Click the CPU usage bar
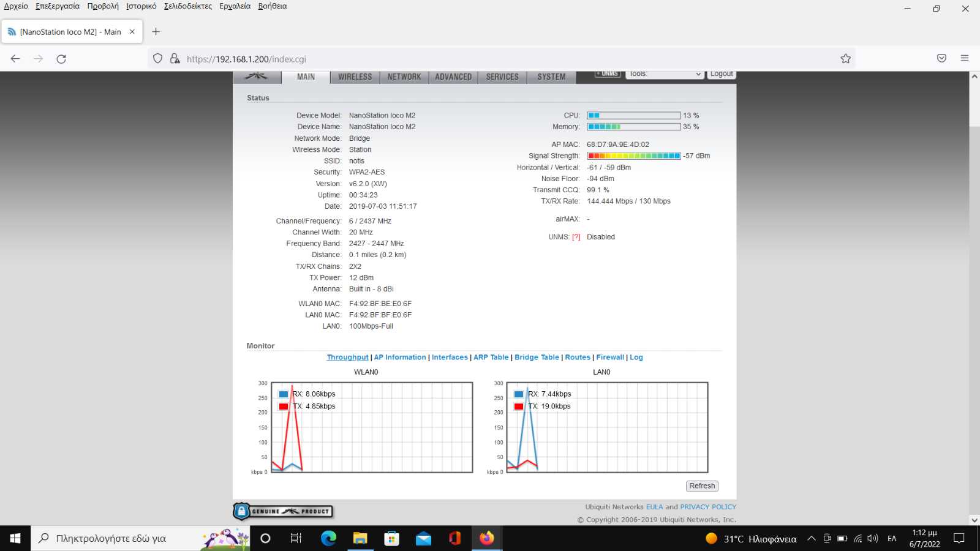The image size is (980, 551). [634, 116]
